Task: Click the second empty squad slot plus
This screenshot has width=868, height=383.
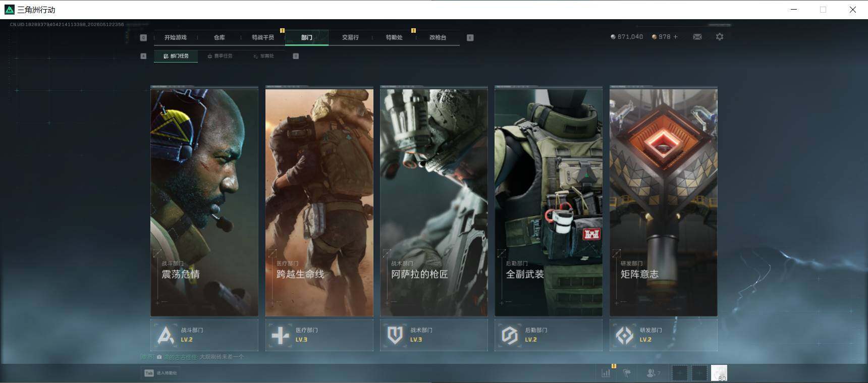Action: pos(699,373)
